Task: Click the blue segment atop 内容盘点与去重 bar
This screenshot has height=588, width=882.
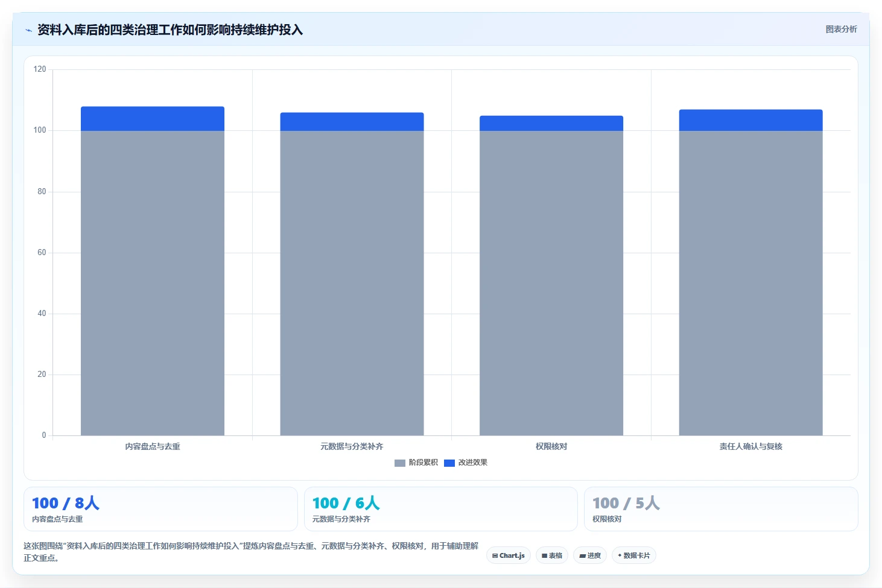Action: click(153, 119)
